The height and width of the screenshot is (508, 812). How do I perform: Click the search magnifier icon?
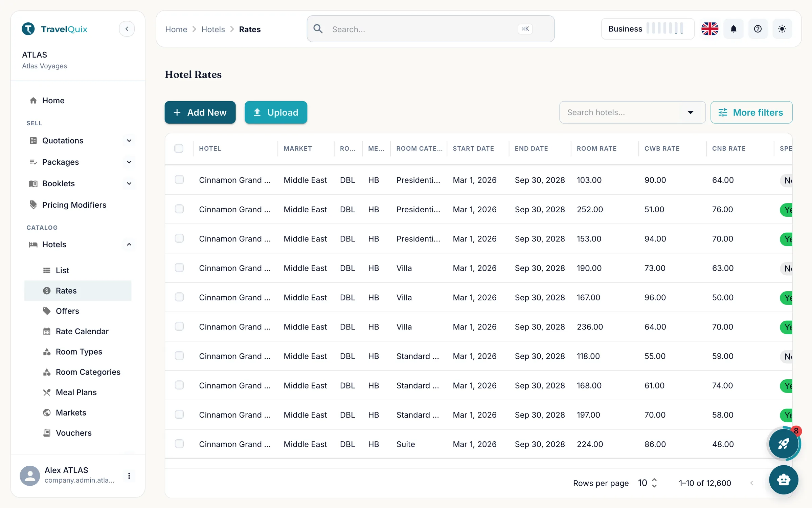318,29
